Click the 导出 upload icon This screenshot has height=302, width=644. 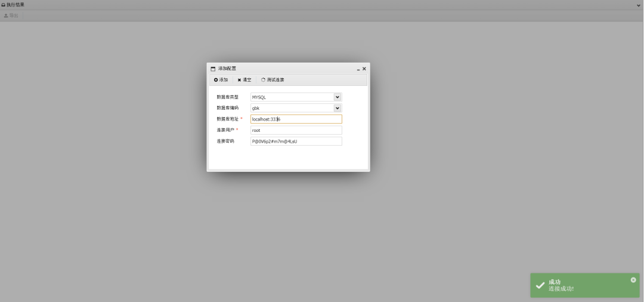pos(6,16)
